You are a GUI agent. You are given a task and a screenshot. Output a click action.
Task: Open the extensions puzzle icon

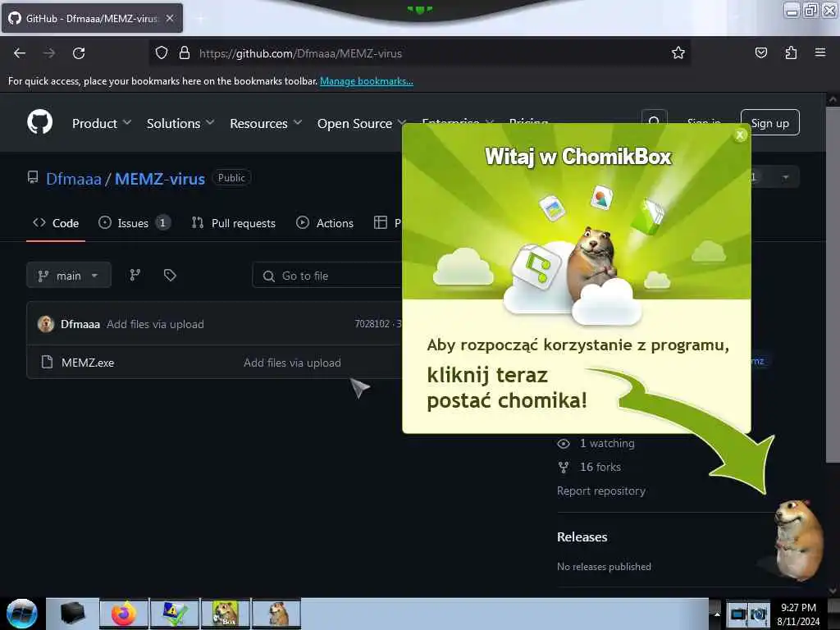tap(791, 52)
